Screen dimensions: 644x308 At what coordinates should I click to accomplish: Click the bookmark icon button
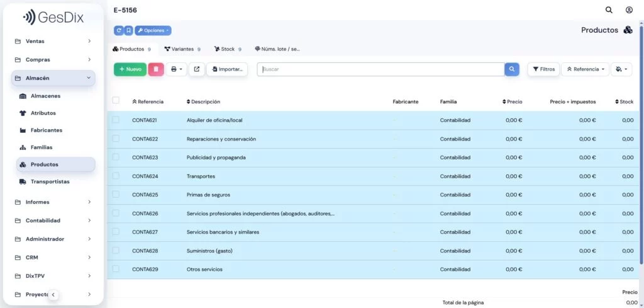128,30
